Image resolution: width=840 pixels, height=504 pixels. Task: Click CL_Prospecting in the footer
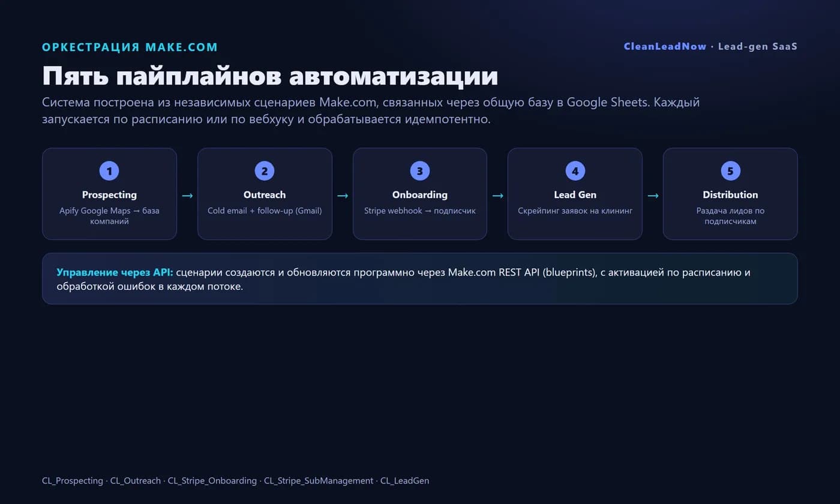coord(73,481)
